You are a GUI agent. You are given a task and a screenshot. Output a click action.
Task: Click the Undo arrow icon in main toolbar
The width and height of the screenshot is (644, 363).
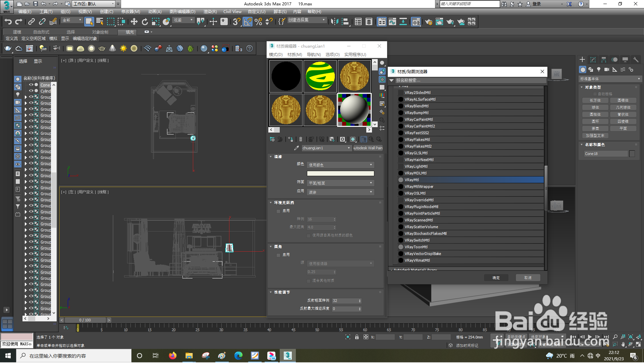(8, 22)
